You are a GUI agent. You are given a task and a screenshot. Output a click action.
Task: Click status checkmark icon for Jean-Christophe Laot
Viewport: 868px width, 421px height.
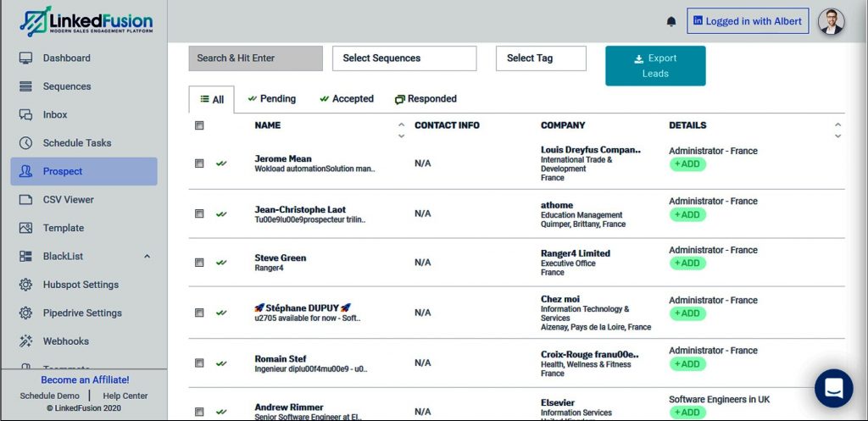click(221, 214)
